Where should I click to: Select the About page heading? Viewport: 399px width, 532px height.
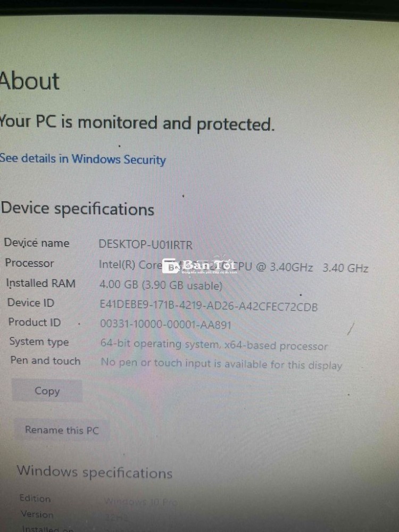[x=30, y=81]
